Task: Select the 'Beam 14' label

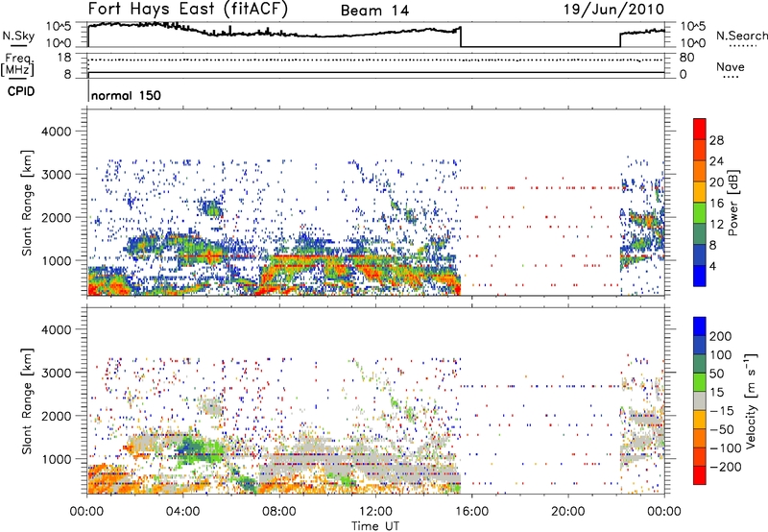Action: (x=374, y=11)
